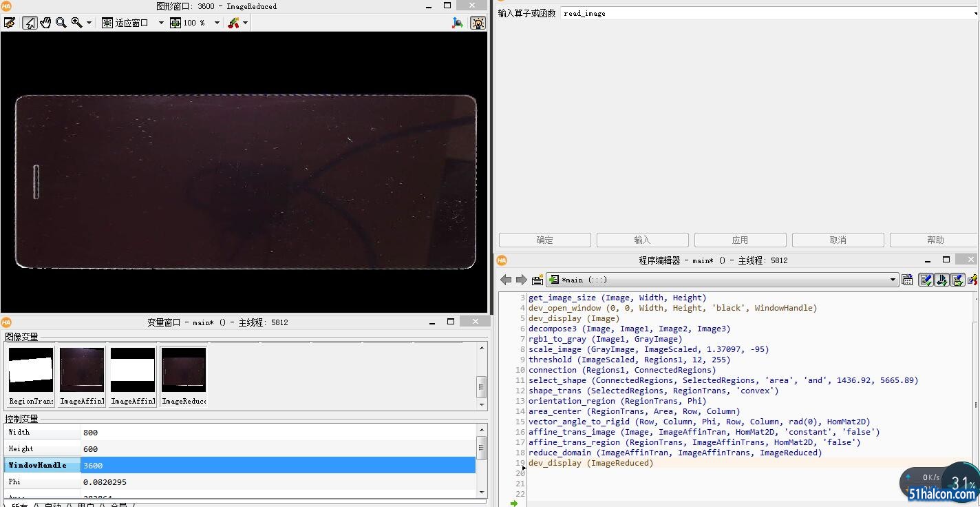
Task: Click HALCON logo of program editor title
Action: pos(502,260)
